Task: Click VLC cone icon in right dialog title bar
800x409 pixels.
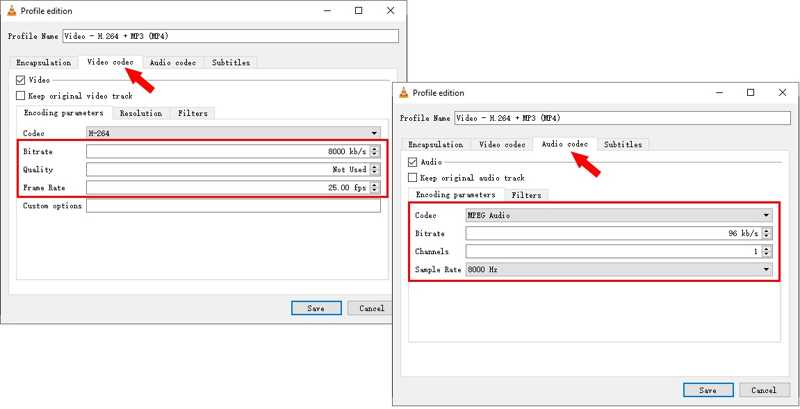Action: click(404, 93)
